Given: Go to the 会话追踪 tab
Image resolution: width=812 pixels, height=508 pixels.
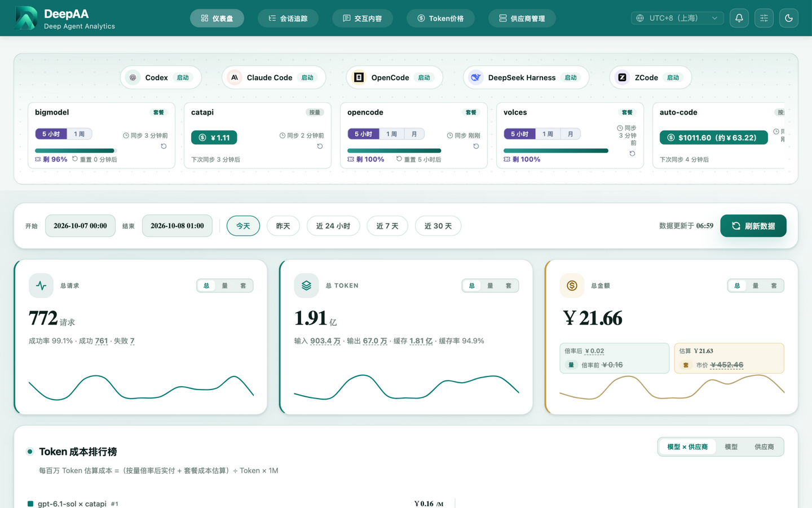Looking at the screenshot, I should (x=288, y=18).
